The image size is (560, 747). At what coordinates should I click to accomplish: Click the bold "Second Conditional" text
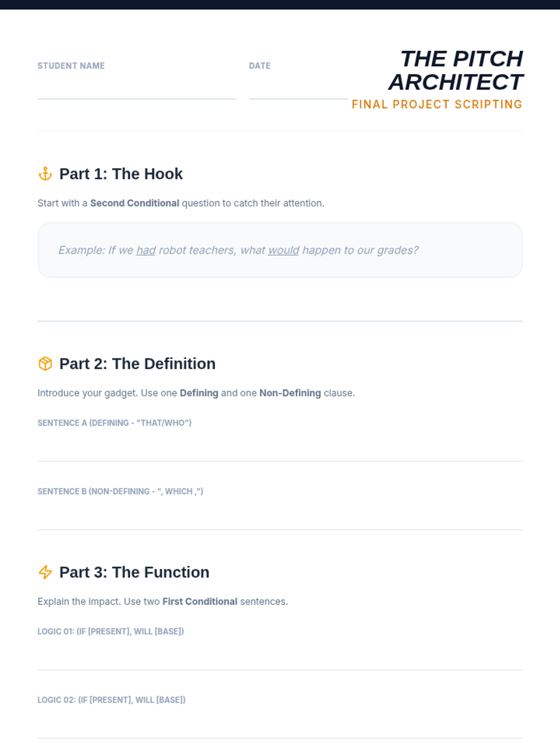[134, 203]
